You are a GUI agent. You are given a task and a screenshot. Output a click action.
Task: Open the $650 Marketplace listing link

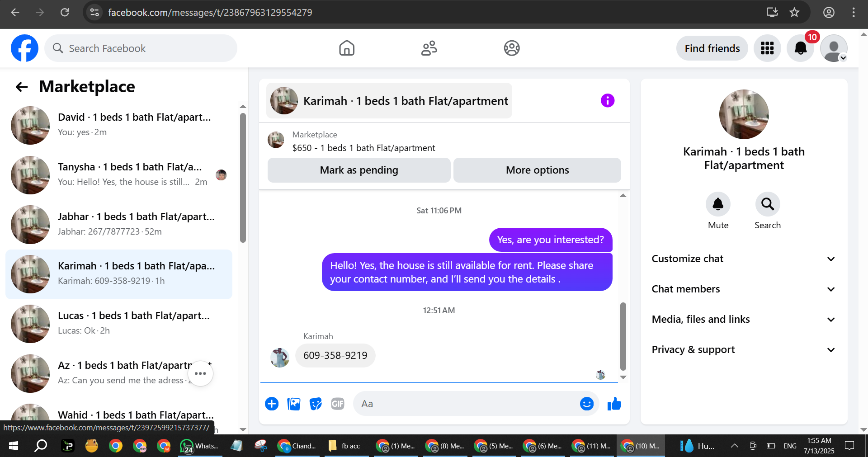point(363,148)
